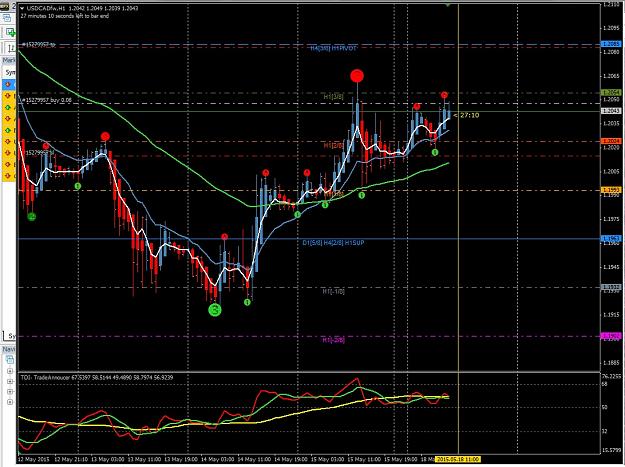Select the profiles icon in the left toolbar
The height and width of the screenshot is (467, 625).
7,18
